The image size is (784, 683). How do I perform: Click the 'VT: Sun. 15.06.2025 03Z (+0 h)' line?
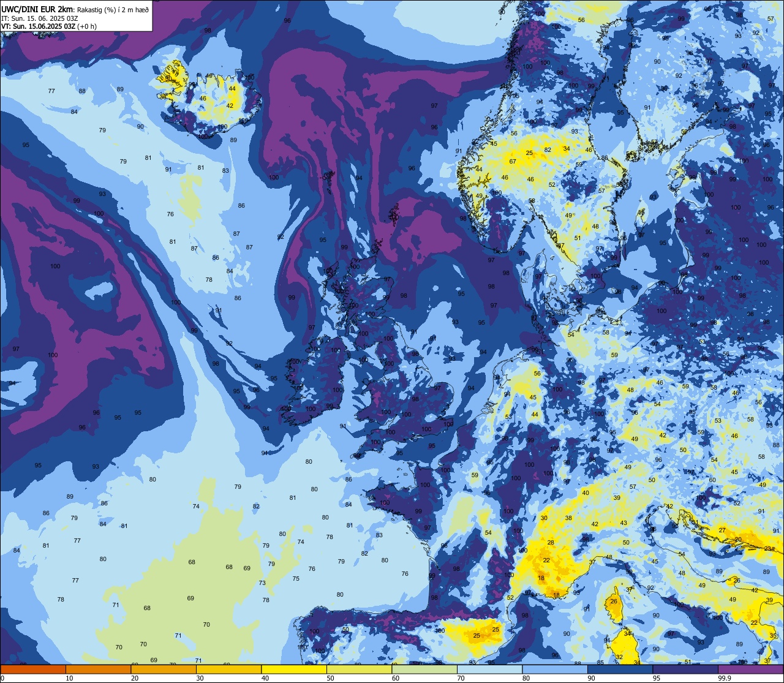coord(49,26)
